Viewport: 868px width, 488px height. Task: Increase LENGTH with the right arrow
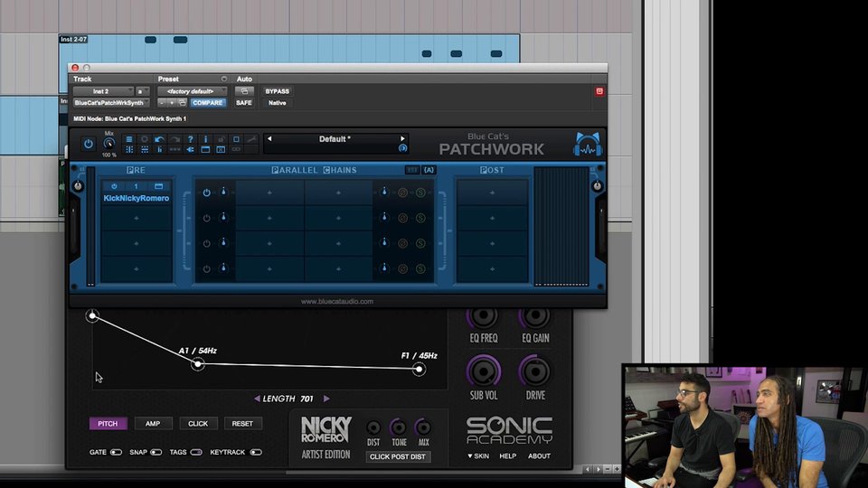click(326, 399)
